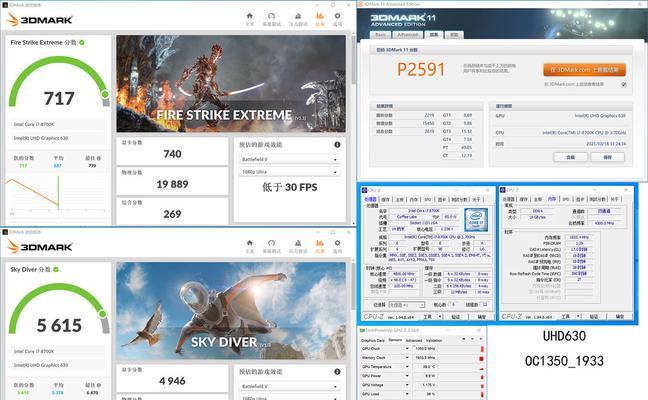Open the 1080p Ultra dropdown in Fire Strike window
Viewport: 648px width, 400px height.
point(289,172)
